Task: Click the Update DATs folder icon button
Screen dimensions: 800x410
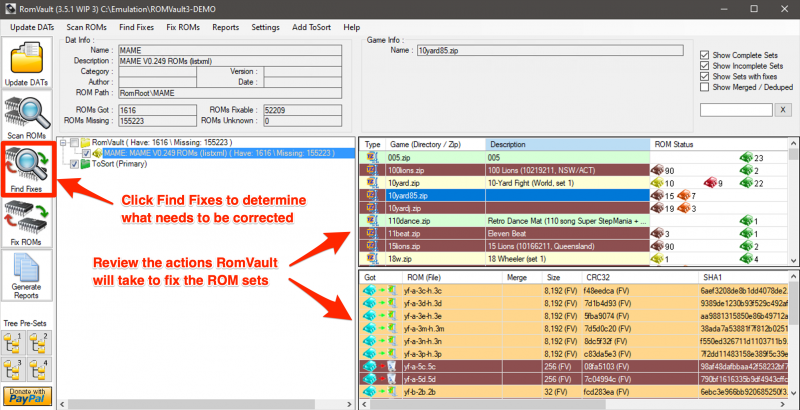Action: (27, 62)
